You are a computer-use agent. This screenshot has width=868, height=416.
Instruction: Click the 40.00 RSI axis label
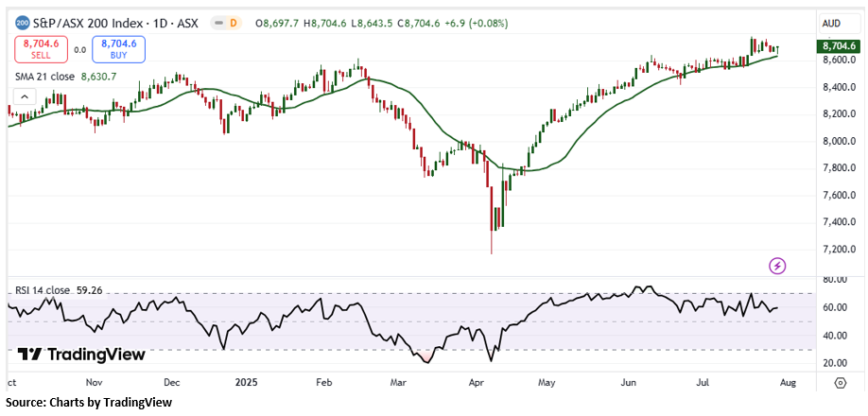pos(834,336)
